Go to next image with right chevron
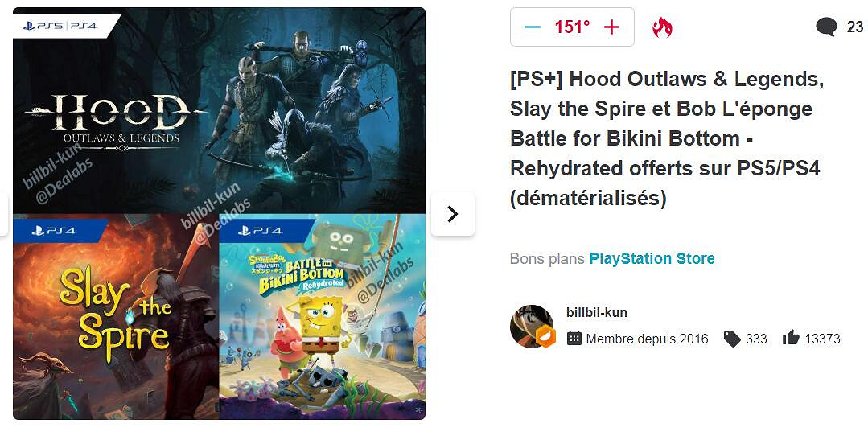 [452, 214]
